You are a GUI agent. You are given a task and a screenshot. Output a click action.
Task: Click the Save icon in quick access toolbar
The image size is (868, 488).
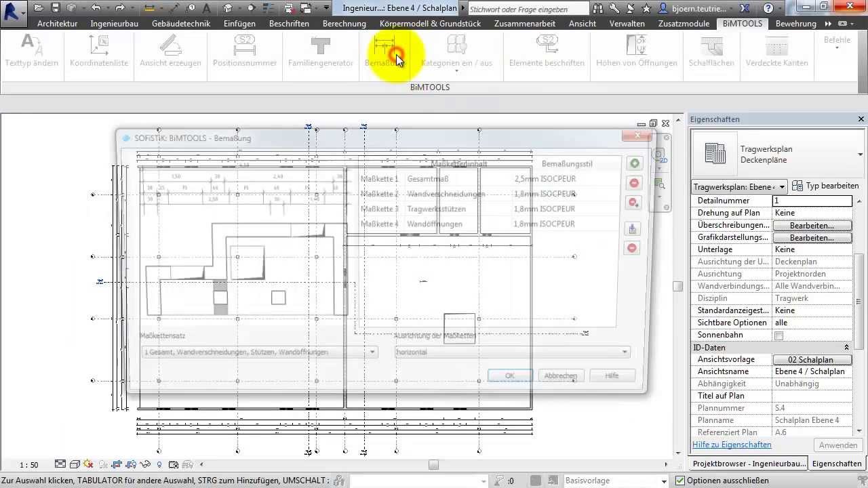point(55,8)
